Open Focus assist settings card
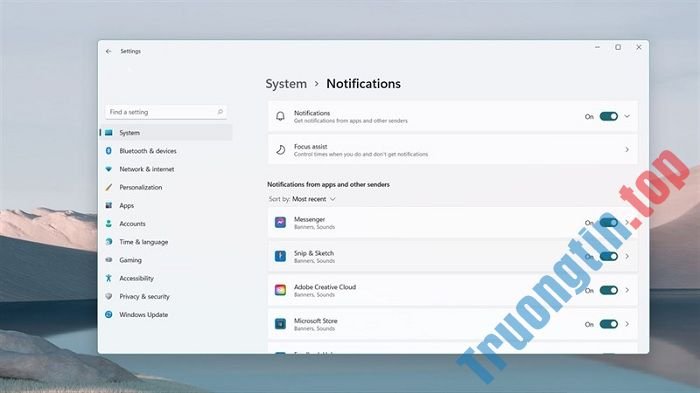Viewport: 700px width, 393px height. [x=452, y=150]
